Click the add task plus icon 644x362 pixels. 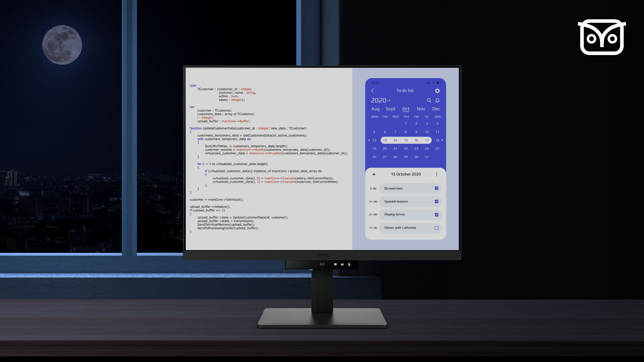coord(373,174)
